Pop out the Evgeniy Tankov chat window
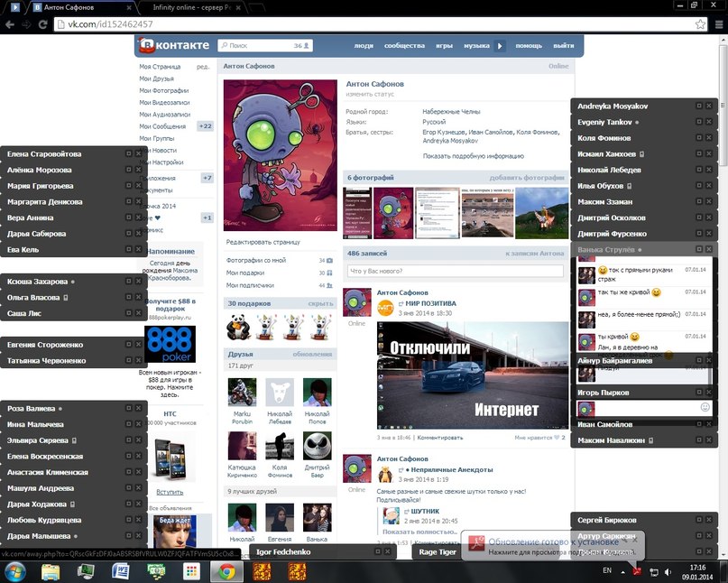728x583 pixels. pyautogui.click(x=699, y=122)
